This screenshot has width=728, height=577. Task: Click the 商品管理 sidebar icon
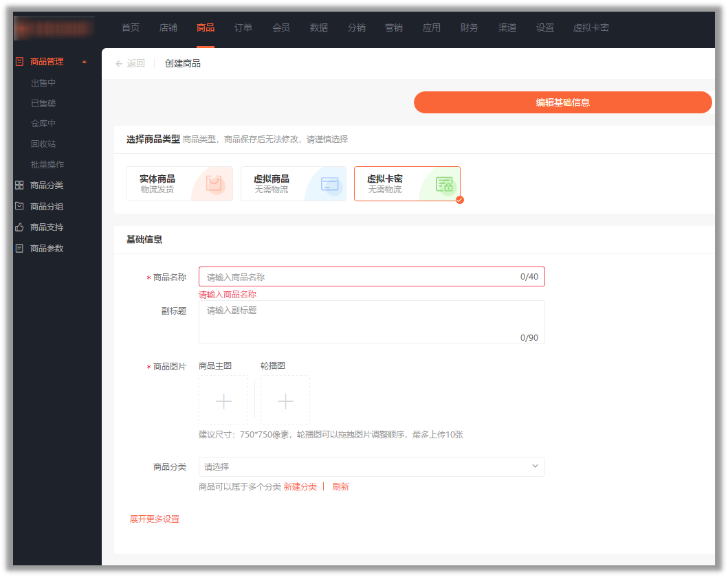pyautogui.click(x=19, y=62)
